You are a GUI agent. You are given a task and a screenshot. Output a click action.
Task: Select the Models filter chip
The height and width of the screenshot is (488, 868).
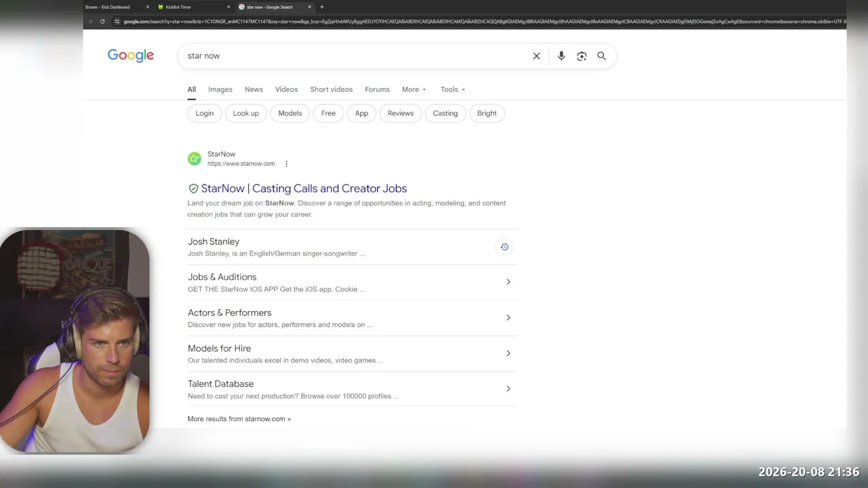tap(290, 113)
